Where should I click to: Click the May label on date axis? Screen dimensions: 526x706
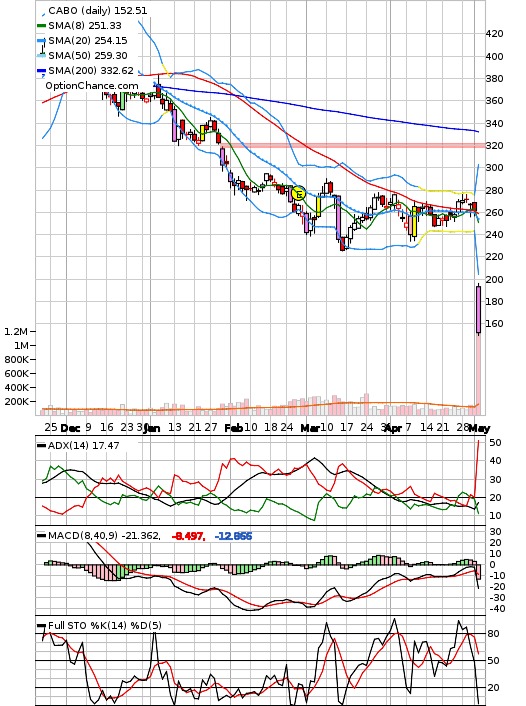coord(479,428)
